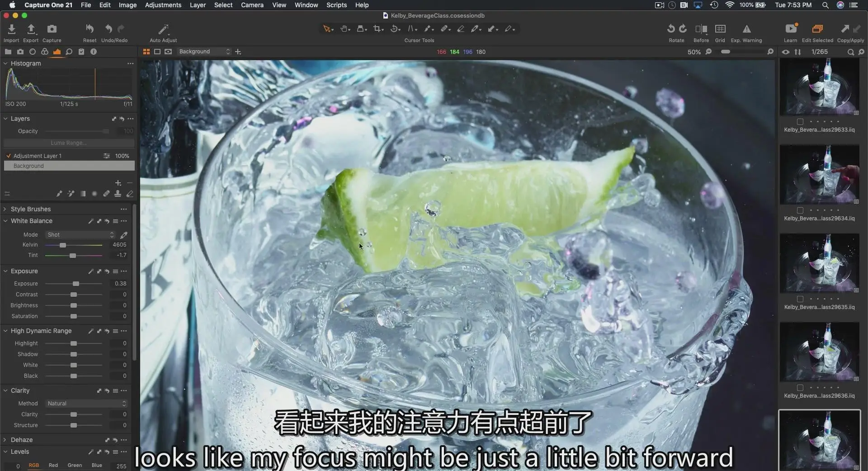
Task: Select the Crop cursor tool
Action: (378, 29)
